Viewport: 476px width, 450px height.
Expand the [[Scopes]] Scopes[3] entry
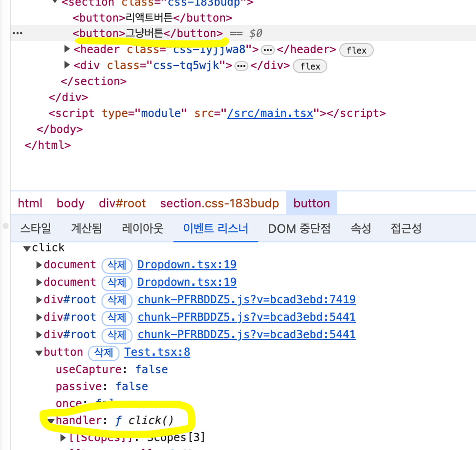(x=63, y=438)
